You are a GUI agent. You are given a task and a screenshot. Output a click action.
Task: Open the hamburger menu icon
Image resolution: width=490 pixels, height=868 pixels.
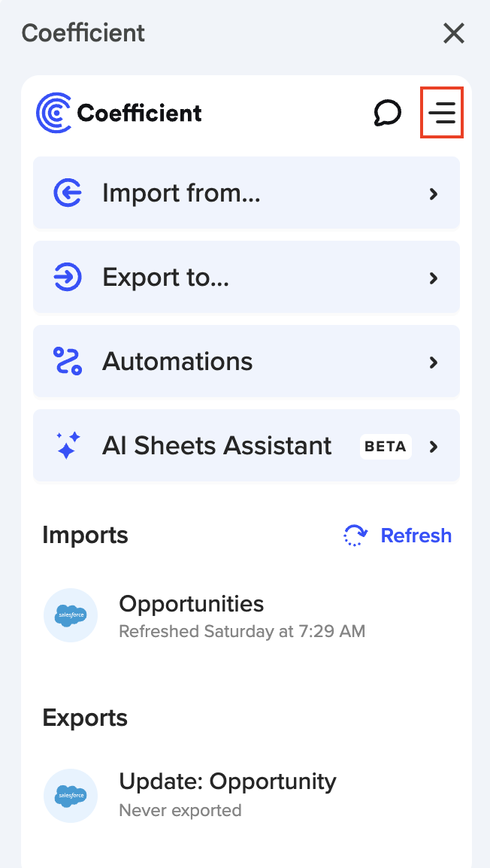tap(442, 113)
